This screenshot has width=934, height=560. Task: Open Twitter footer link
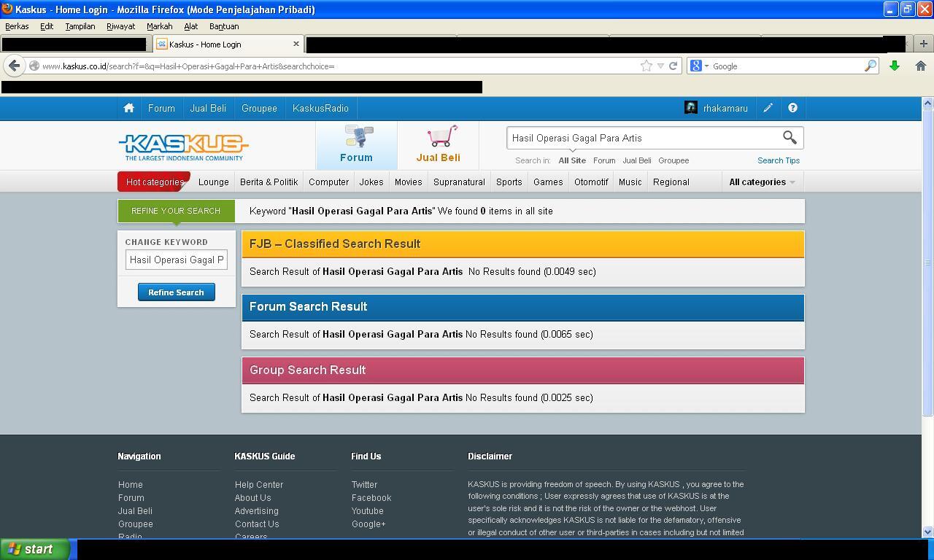(x=364, y=485)
